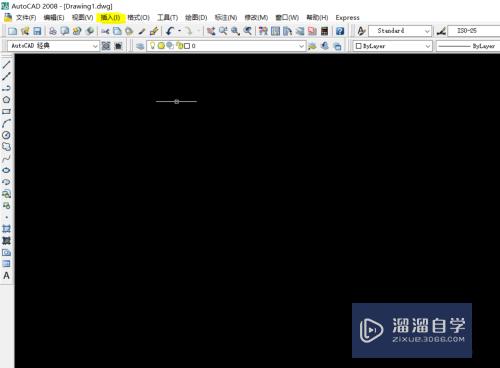The height and width of the screenshot is (368, 500).
Task: Click the Dimension Style icon
Action: [441, 31]
